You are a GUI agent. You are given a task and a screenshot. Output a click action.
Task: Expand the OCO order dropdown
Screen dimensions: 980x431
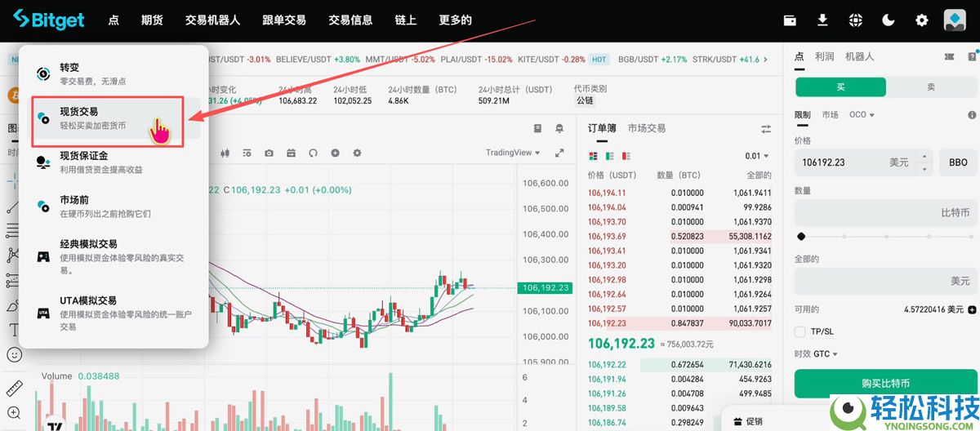click(862, 115)
